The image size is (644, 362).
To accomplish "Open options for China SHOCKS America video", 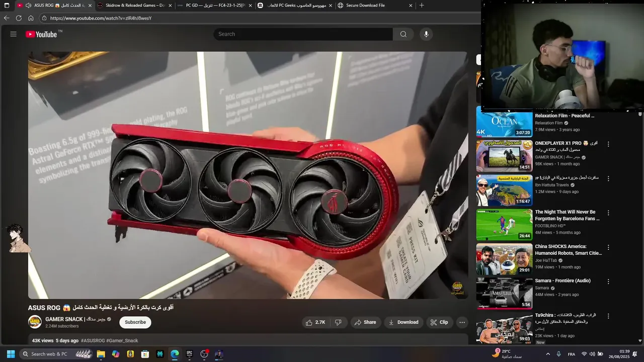I will [608, 247].
